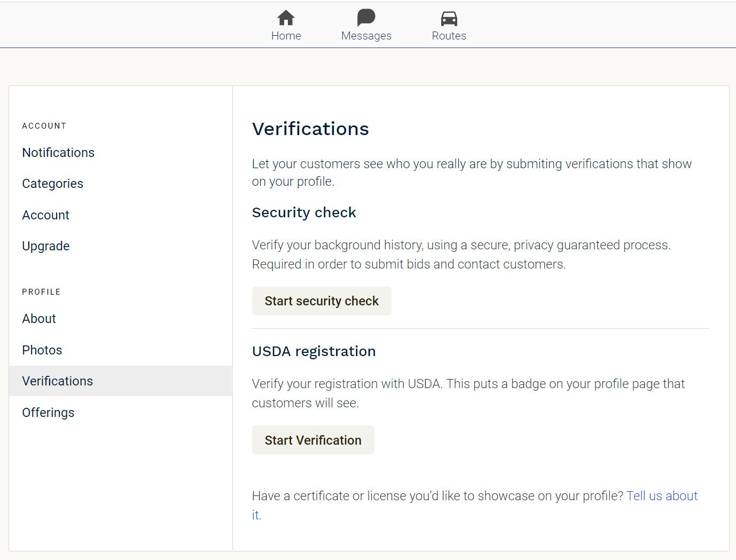The image size is (736, 560).
Task: Click the Security check heading
Action: click(x=304, y=212)
